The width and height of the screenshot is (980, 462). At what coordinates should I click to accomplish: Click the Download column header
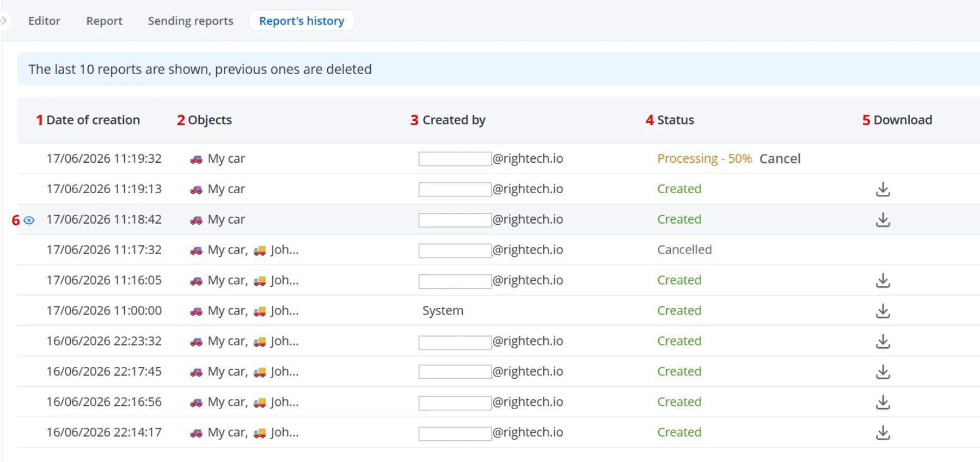[903, 120]
